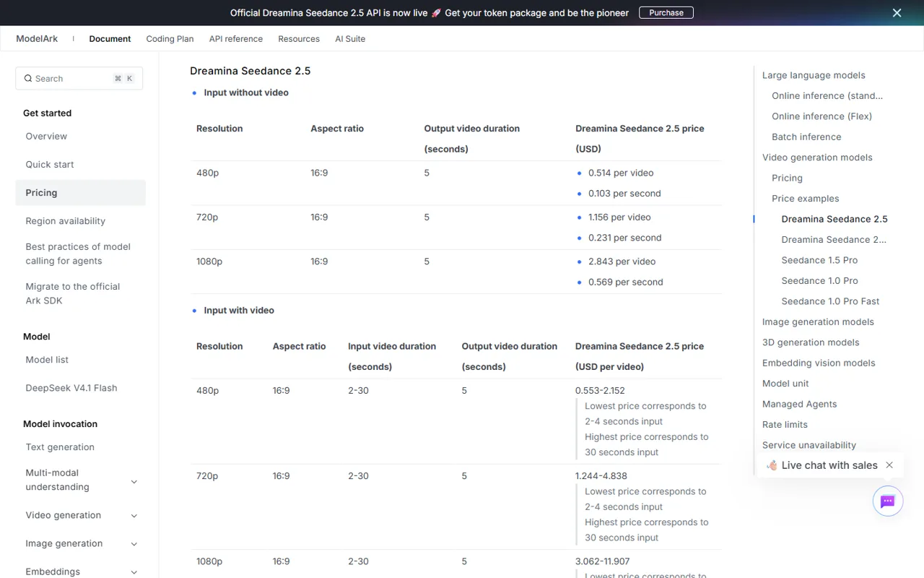Jump to Rate limits section

(785, 425)
